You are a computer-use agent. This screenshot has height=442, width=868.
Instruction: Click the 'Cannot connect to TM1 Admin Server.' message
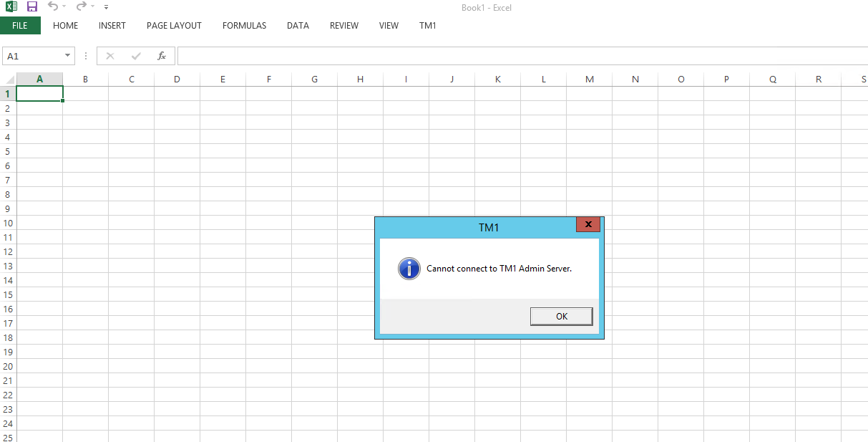499,269
